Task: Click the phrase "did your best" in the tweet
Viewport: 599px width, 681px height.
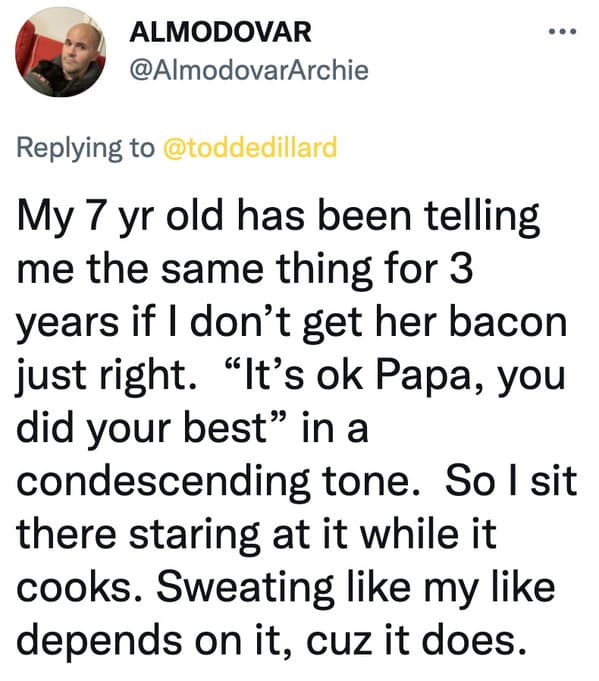Action: pos(142,429)
